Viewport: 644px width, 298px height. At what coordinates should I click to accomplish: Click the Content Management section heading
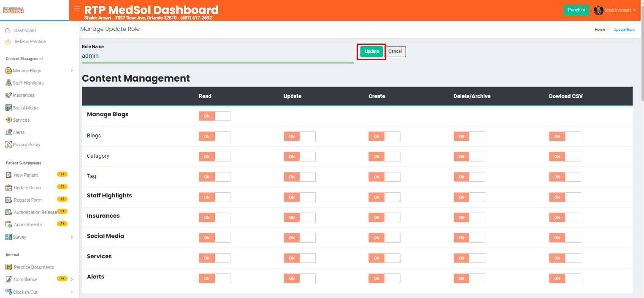136,78
